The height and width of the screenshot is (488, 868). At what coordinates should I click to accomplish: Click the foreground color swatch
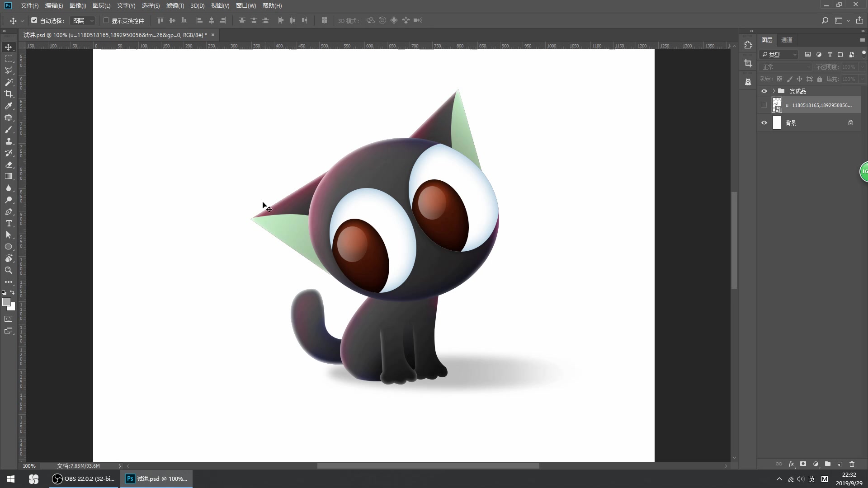[6, 302]
